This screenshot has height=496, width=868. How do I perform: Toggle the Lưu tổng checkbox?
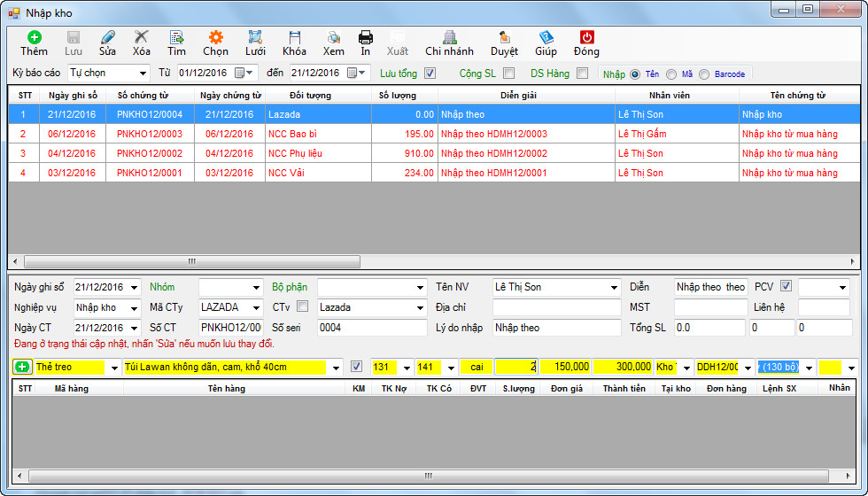coord(430,73)
